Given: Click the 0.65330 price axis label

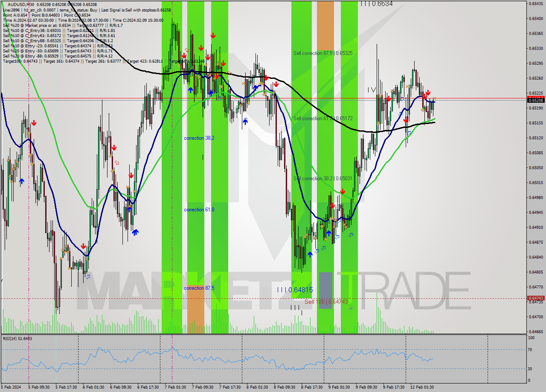Looking at the screenshot, I should tap(536, 48).
